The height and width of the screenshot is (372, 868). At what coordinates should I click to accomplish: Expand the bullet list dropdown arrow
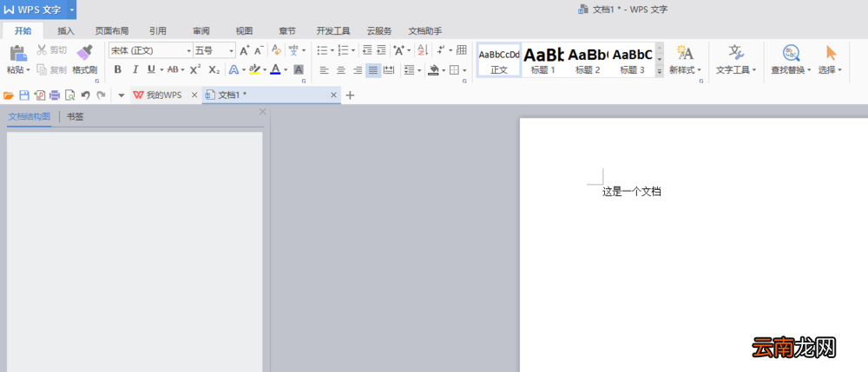pyautogui.click(x=332, y=51)
